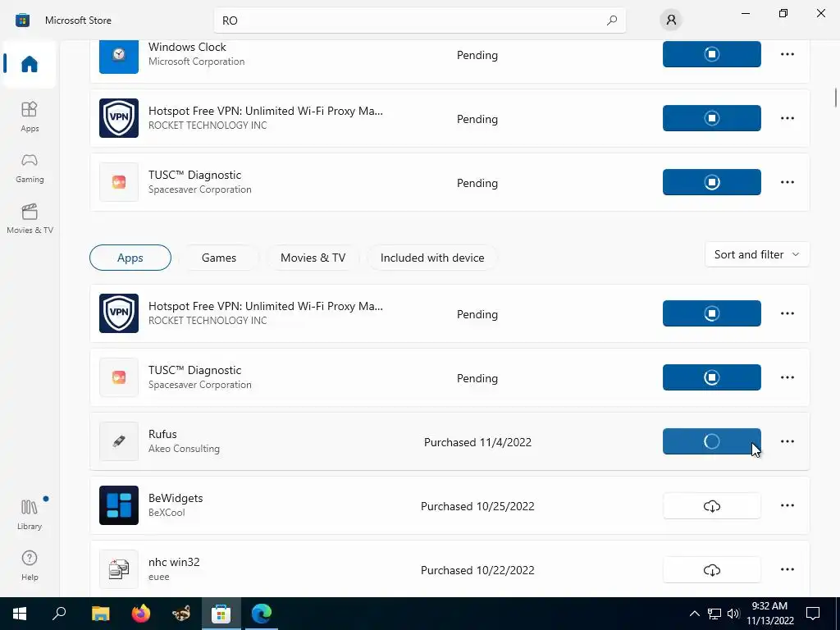This screenshot has height=630, width=840.
Task: Open File Explorer from taskbar
Action: coord(100,614)
